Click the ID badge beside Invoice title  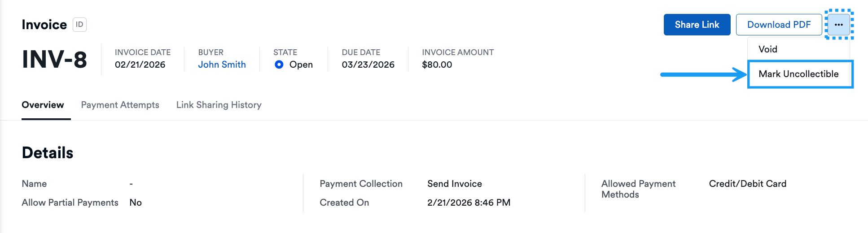tap(79, 25)
